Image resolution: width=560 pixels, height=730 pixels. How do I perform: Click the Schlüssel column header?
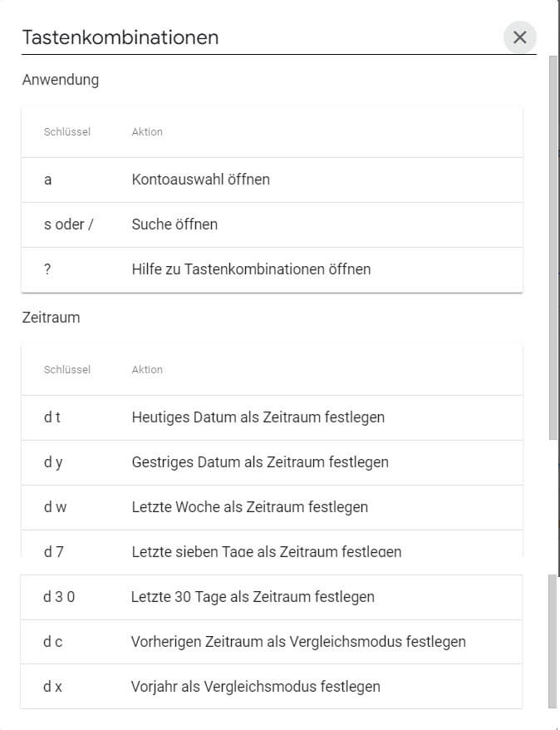66,132
